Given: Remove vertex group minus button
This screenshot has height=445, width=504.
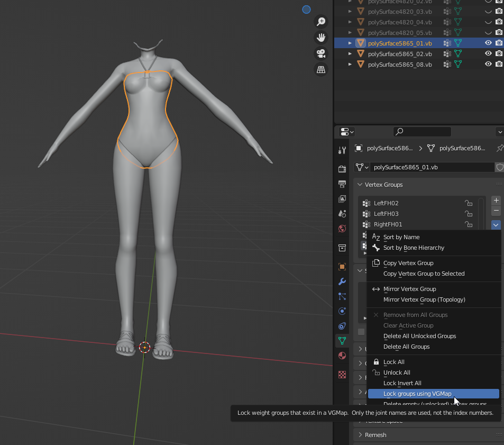Looking at the screenshot, I should pyautogui.click(x=496, y=211).
